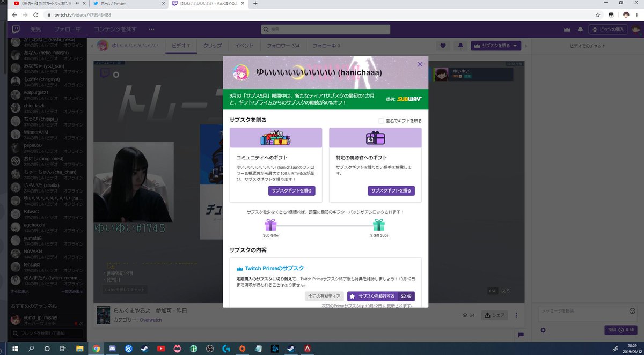
Task: Open the taskbar clock and date
Action: coord(631,347)
